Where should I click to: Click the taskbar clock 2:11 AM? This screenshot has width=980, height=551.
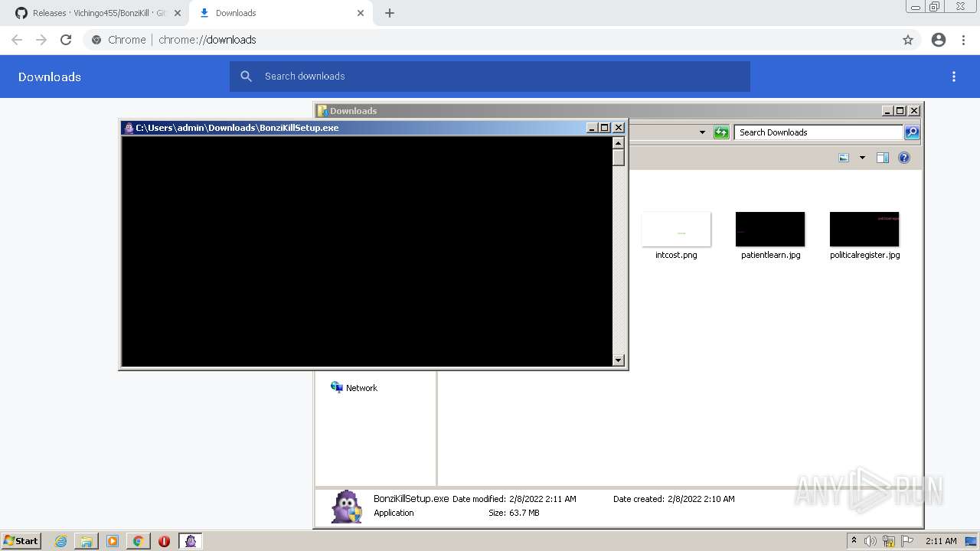(941, 541)
